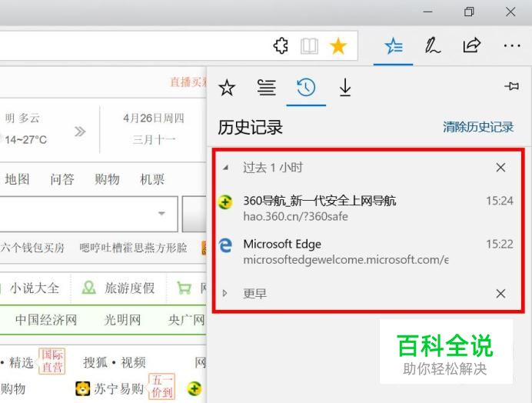Open the 央广网 link
Viewport: 532px width, 403px height.
point(187,320)
